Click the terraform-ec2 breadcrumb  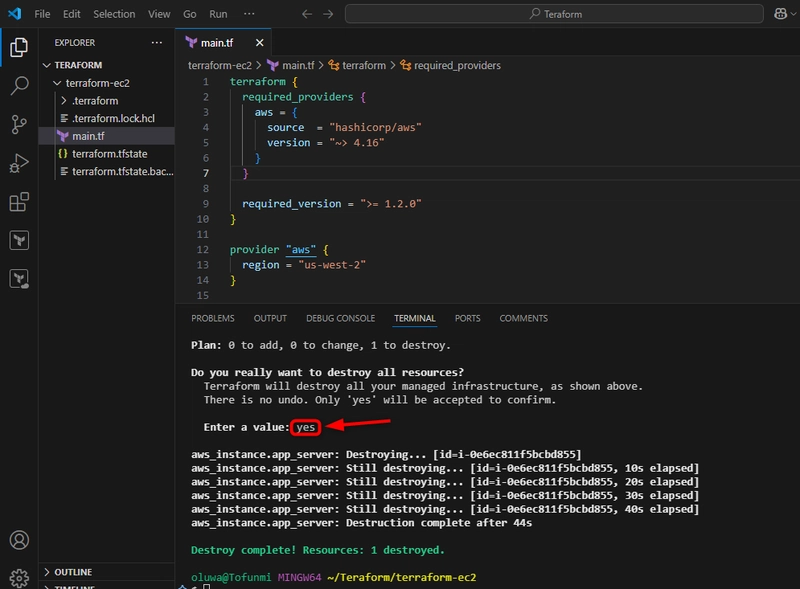coord(220,65)
